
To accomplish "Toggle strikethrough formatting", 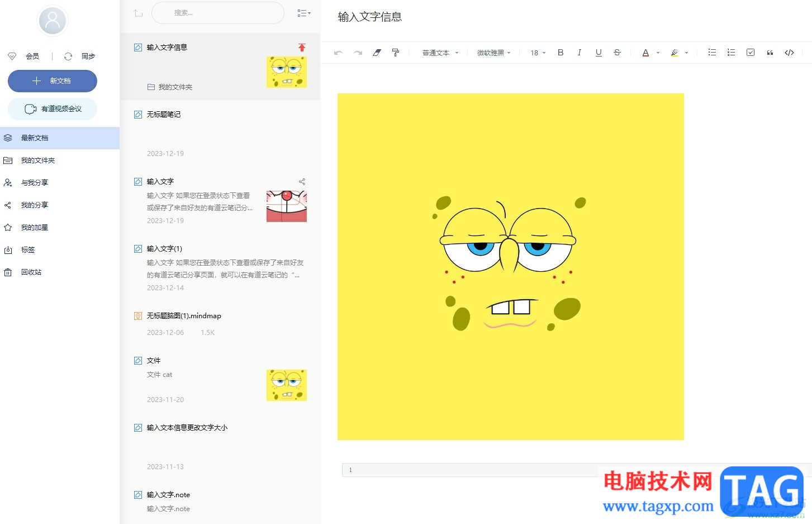I will [617, 53].
